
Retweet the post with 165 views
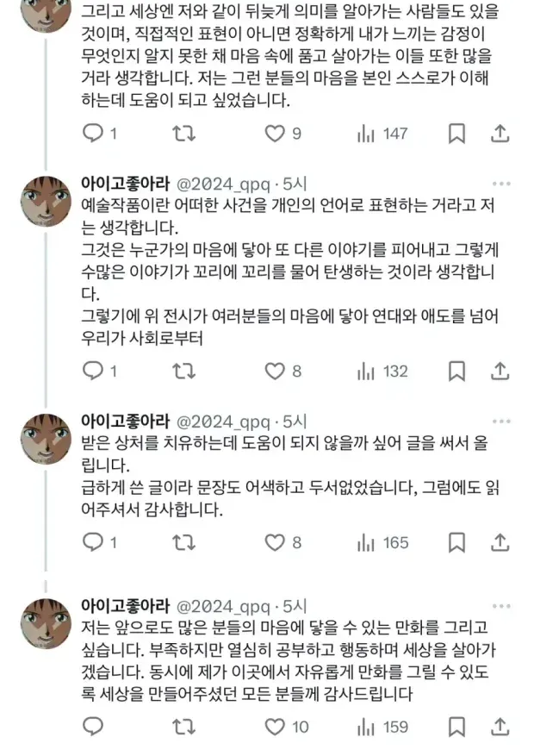tap(183, 542)
